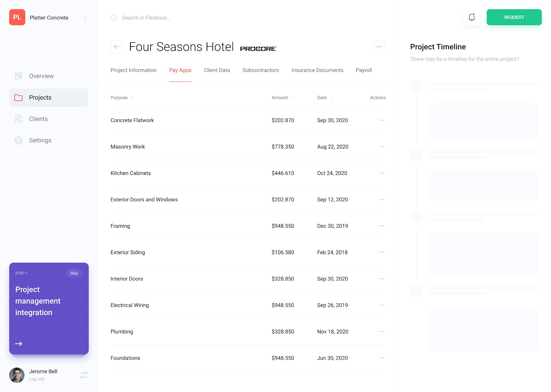Switch to the Pay Apps tab
Screen dimensions: 551x392
pyautogui.click(x=180, y=70)
